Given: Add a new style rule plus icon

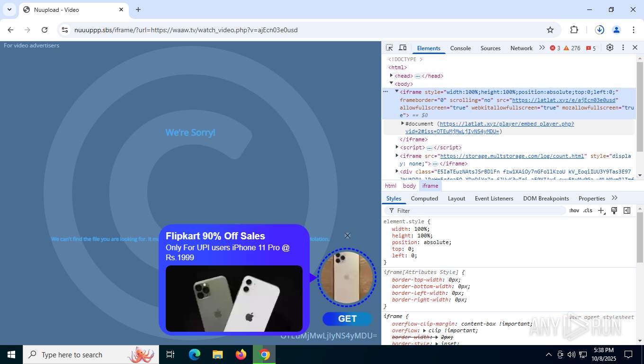Looking at the screenshot, I should click(601, 210).
